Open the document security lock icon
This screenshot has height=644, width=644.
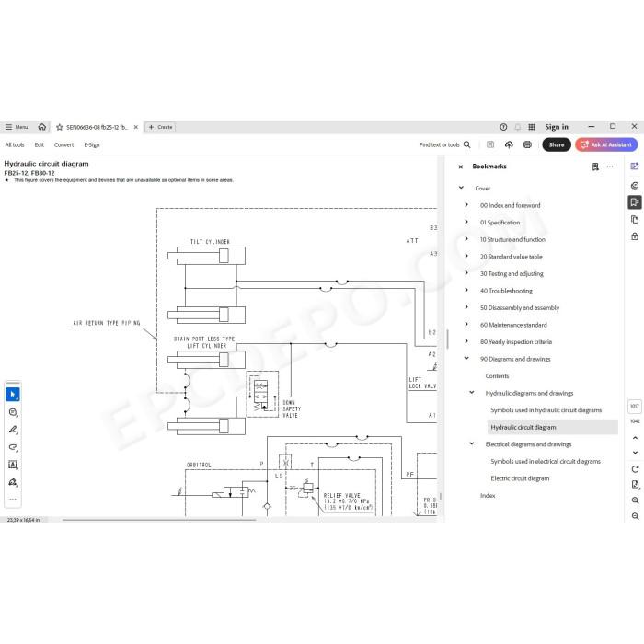tap(635, 236)
